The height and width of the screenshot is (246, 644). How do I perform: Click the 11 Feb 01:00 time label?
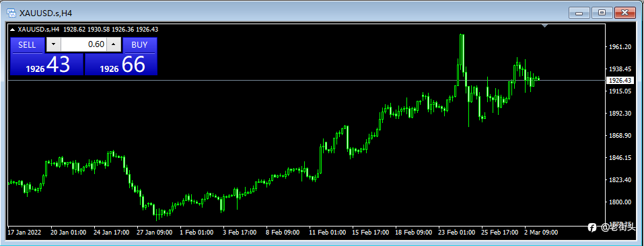pos(328,233)
